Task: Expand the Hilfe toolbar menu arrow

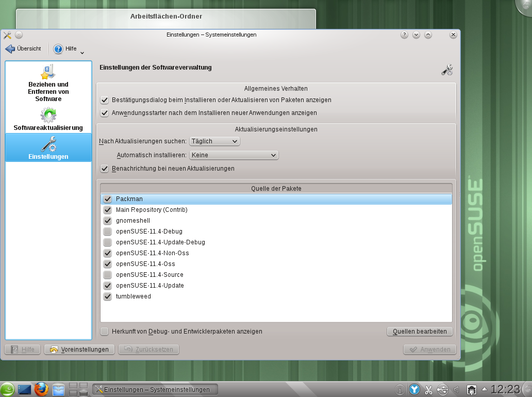Action: point(82,52)
